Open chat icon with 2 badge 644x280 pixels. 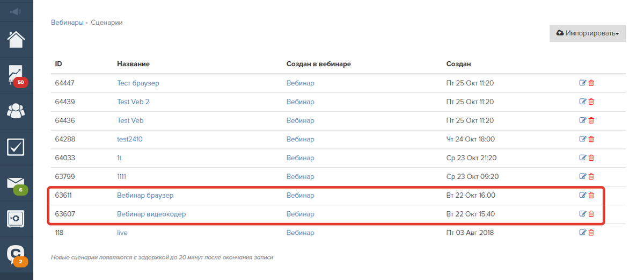(16, 255)
